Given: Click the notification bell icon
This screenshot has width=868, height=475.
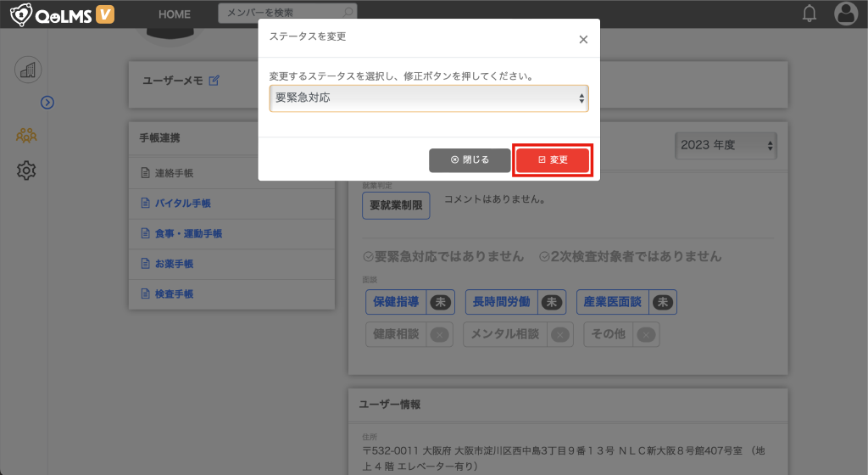Looking at the screenshot, I should (810, 13).
